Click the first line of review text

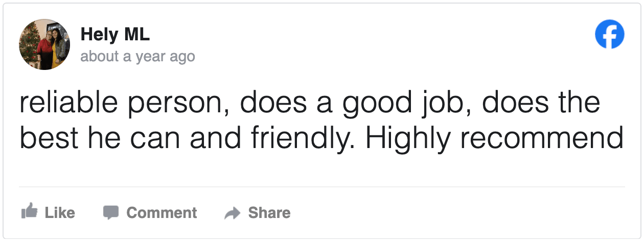pos(310,103)
